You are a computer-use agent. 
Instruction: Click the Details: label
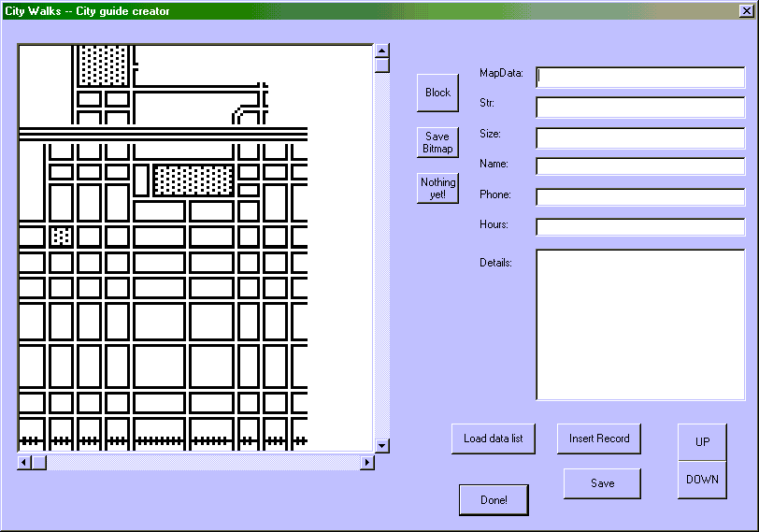[x=495, y=263]
